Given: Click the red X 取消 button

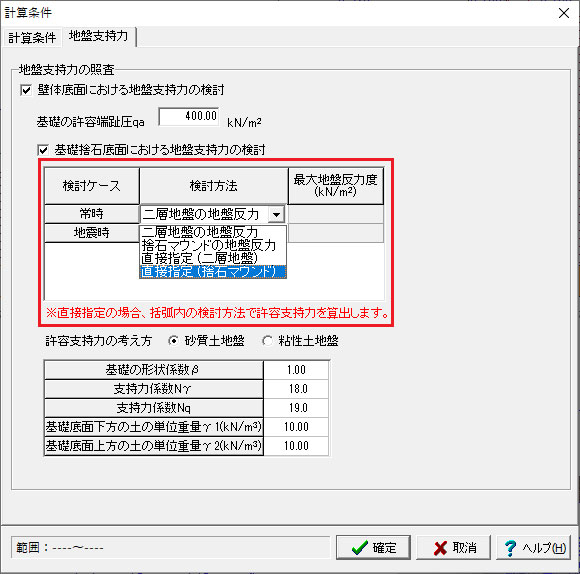Looking at the screenshot, I should pyautogui.click(x=453, y=547).
